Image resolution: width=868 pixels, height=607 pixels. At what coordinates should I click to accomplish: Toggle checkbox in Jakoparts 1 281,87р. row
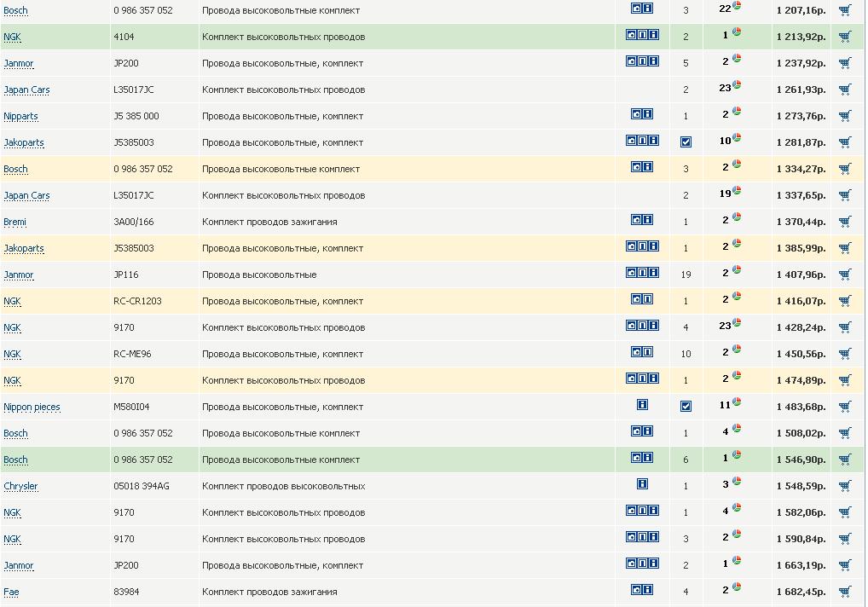(x=686, y=142)
